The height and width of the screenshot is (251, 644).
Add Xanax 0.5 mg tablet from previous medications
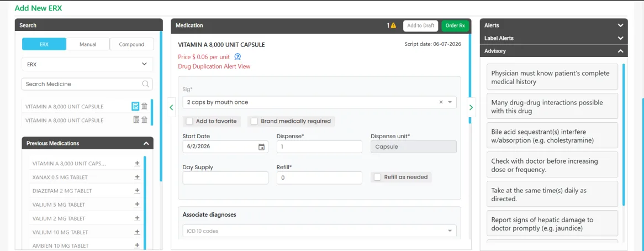(137, 177)
